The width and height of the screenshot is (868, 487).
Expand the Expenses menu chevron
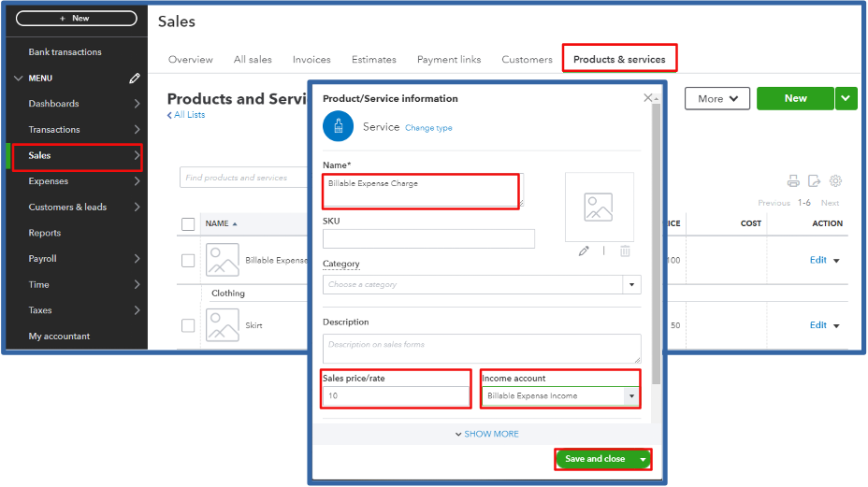137,181
